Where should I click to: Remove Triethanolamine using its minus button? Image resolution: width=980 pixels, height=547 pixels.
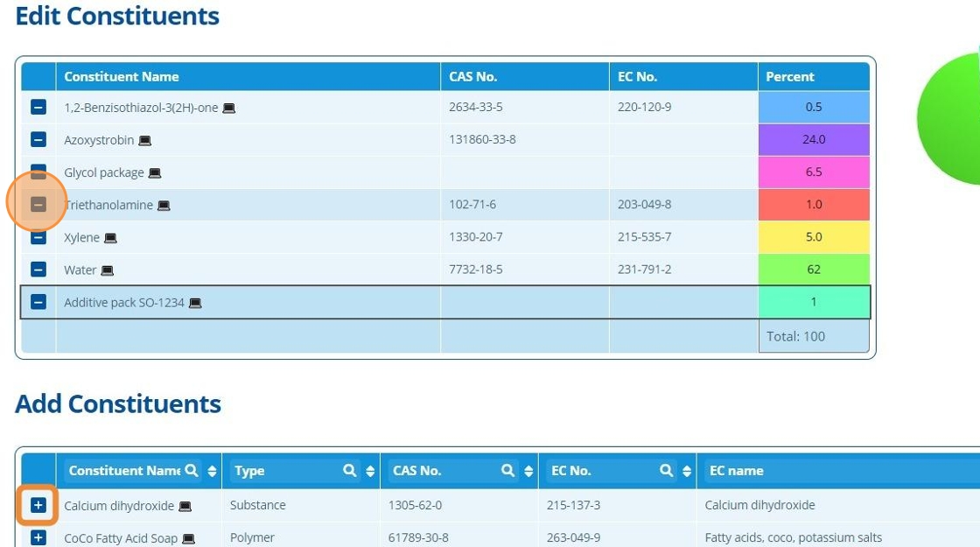click(x=38, y=205)
